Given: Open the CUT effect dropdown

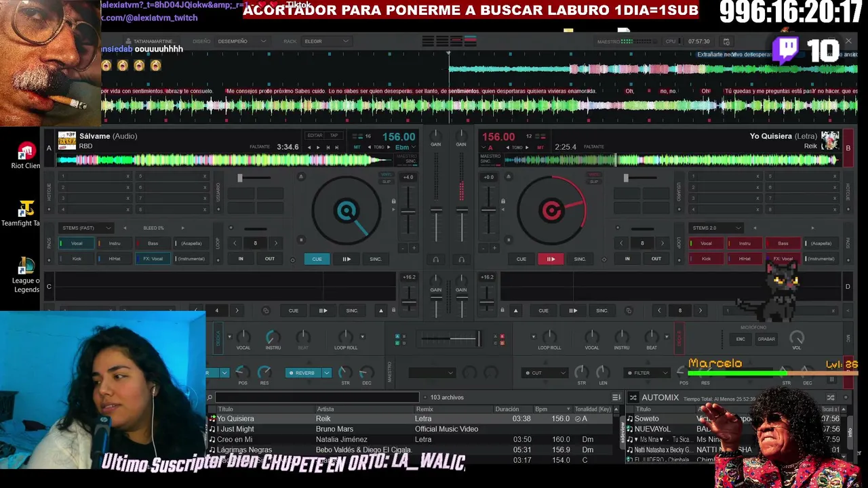Looking at the screenshot, I should (545, 373).
